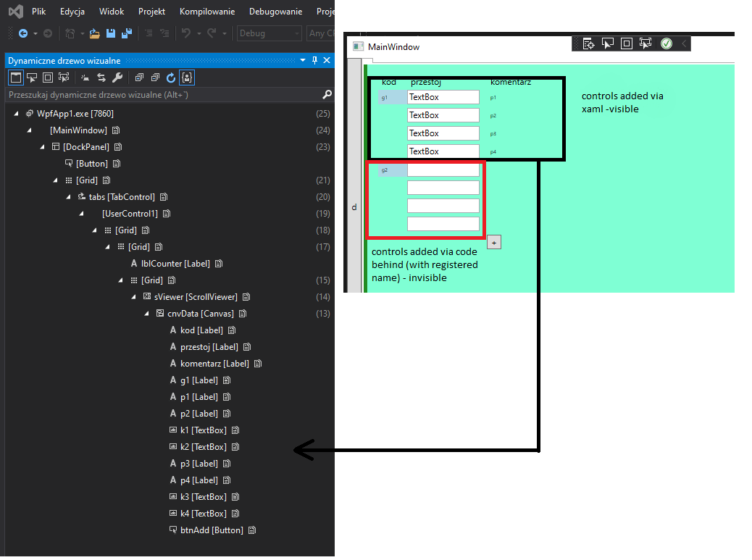Click the search magnifier icon in tree panel
Screen dimensions: 752x560
coord(327,95)
